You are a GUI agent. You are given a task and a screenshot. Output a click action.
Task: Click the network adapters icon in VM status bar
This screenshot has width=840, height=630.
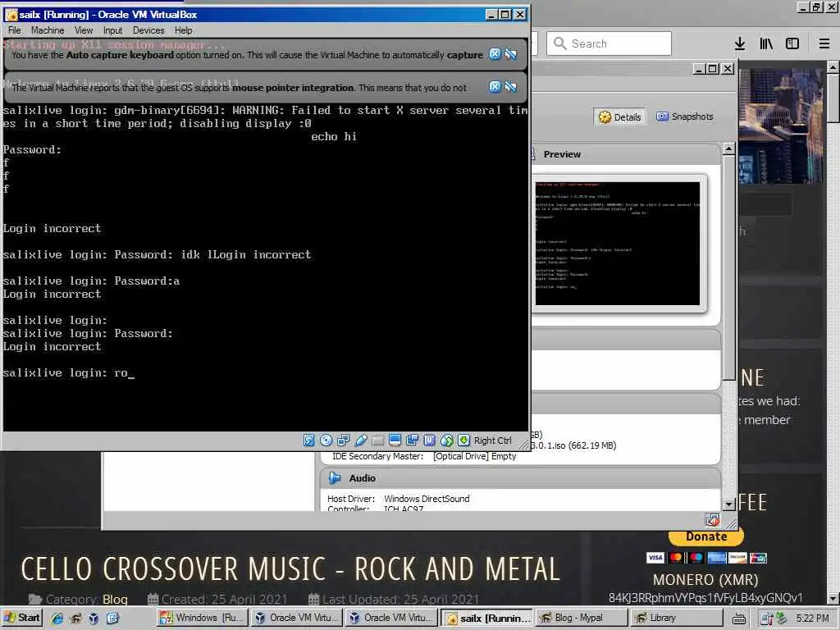click(x=343, y=441)
